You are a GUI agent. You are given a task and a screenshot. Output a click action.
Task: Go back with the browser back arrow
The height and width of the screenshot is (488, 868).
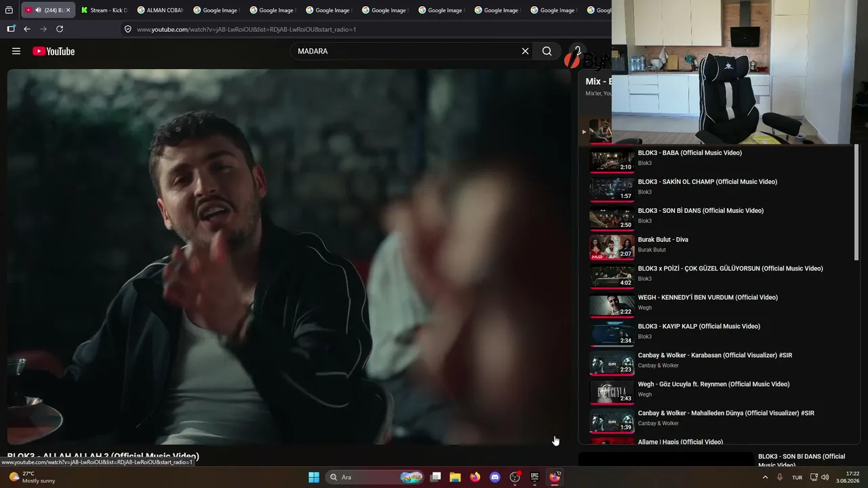point(27,29)
